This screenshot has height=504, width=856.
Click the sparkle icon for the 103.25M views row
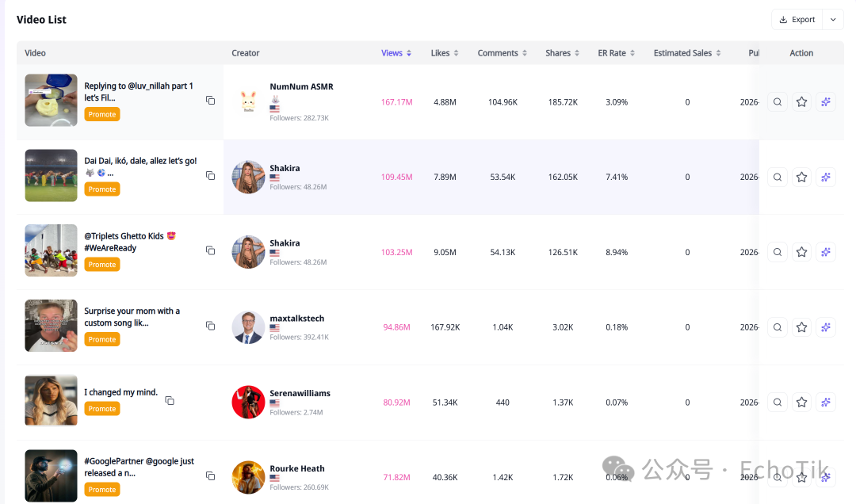[x=825, y=252]
